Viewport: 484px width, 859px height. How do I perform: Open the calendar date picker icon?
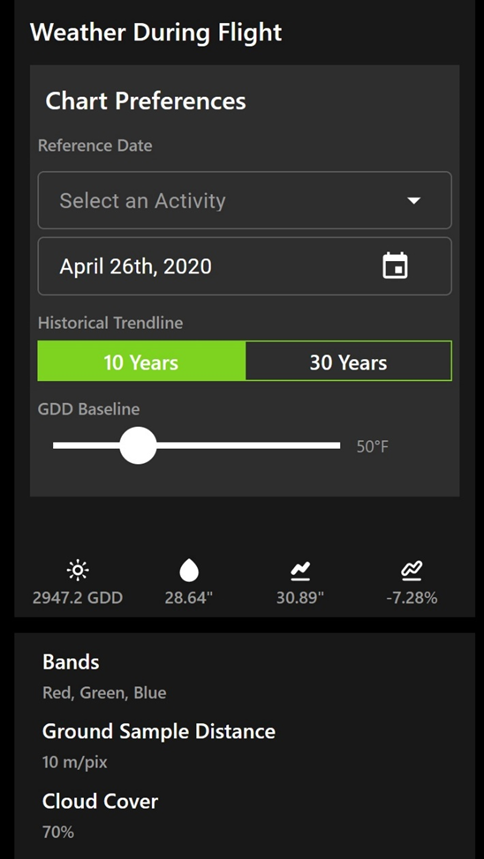[395, 266]
